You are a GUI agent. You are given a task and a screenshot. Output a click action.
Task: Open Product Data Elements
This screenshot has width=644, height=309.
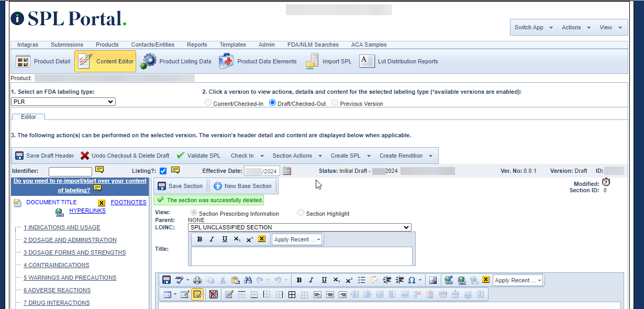258,61
